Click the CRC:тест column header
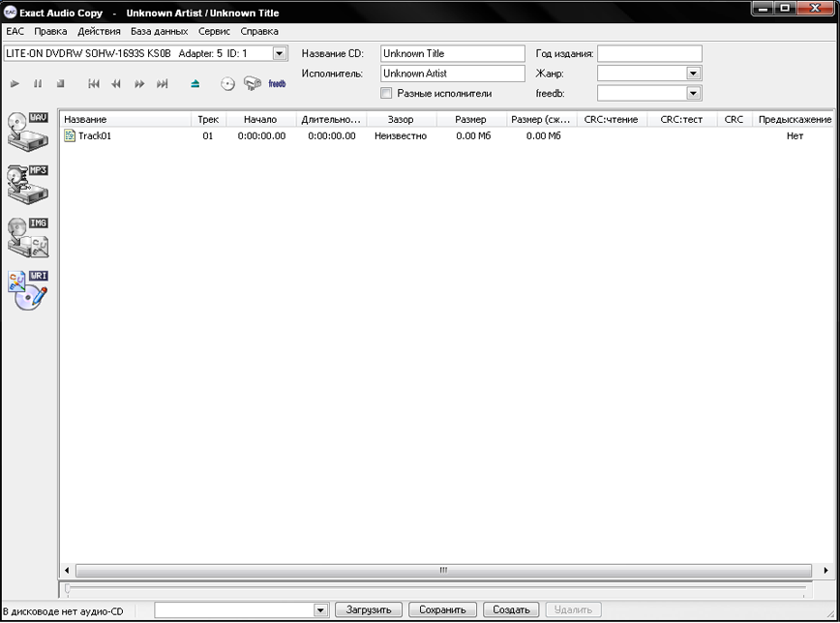The width and height of the screenshot is (840, 623). point(682,119)
